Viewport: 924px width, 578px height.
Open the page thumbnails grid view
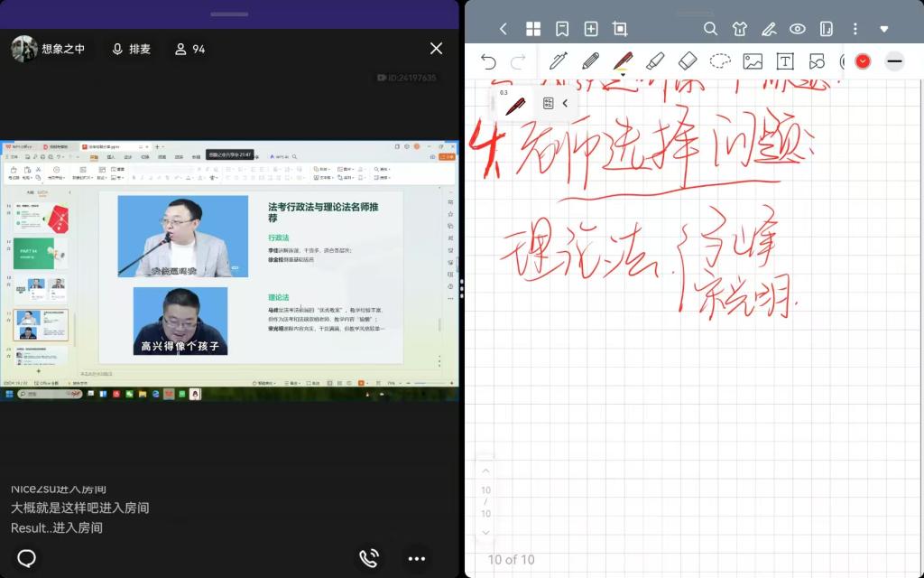(533, 29)
